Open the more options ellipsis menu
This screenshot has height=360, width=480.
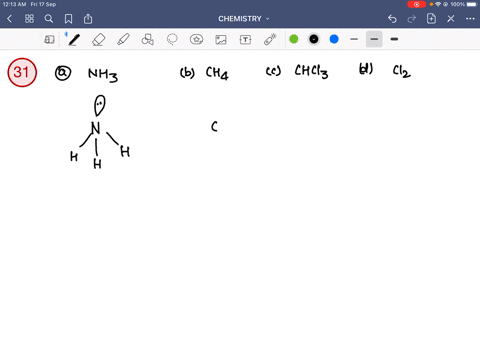click(470, 19)
